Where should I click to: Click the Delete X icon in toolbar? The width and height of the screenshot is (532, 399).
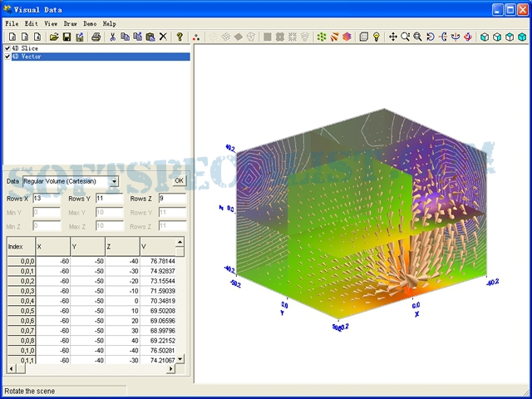[163, 37]
